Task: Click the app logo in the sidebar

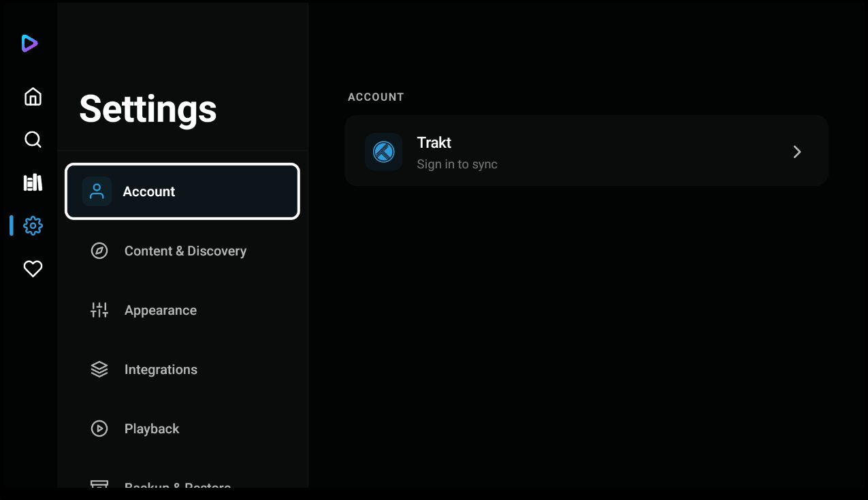Action: (x=29, y=44)
